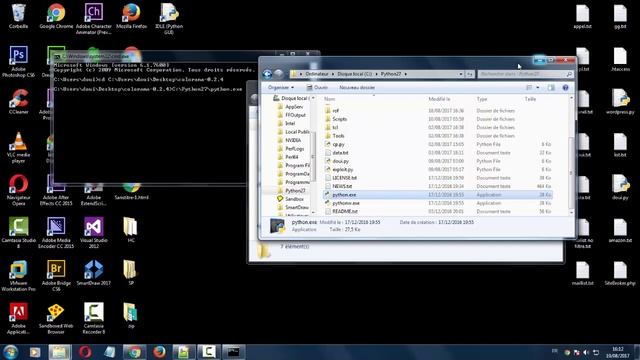This screenshot has width=640, height=360.
Task: Click the Explorer help question mark icon
Action: (565, 87)
